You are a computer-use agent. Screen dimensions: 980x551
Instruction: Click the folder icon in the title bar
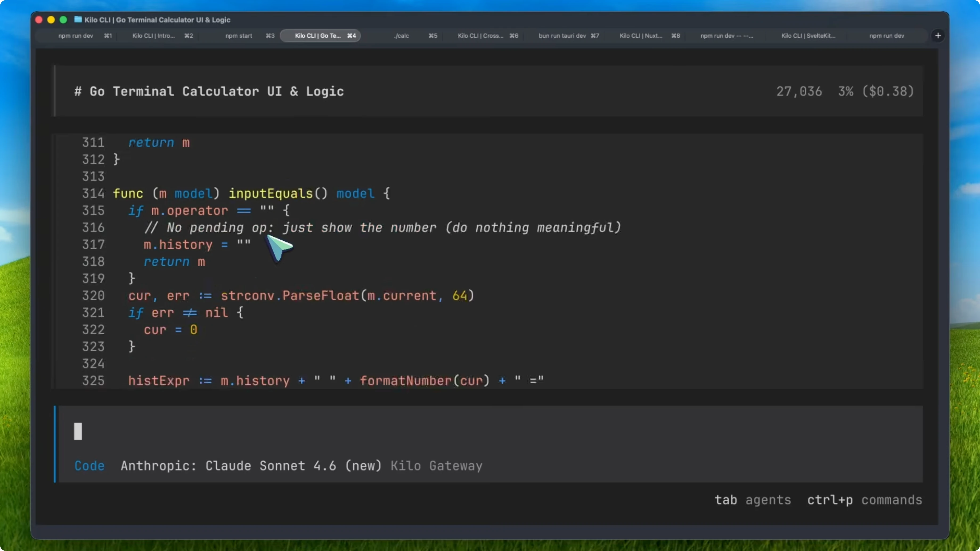[x=78, y=20]
